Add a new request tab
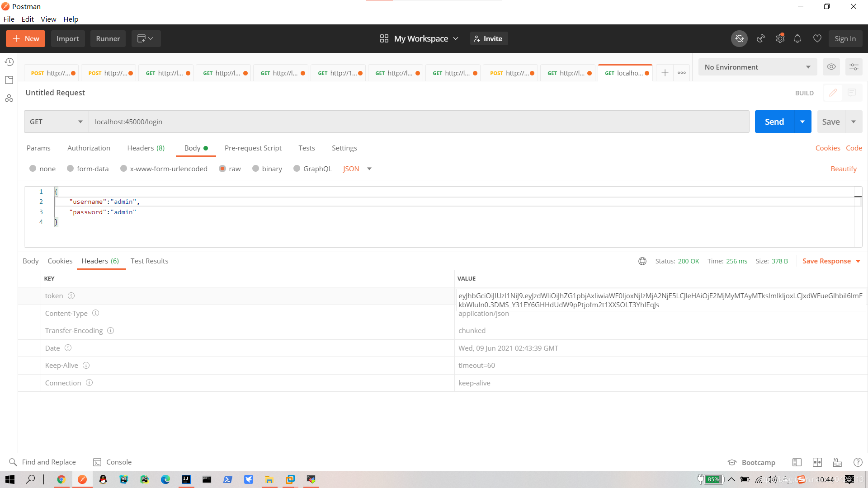 [665, 73]
